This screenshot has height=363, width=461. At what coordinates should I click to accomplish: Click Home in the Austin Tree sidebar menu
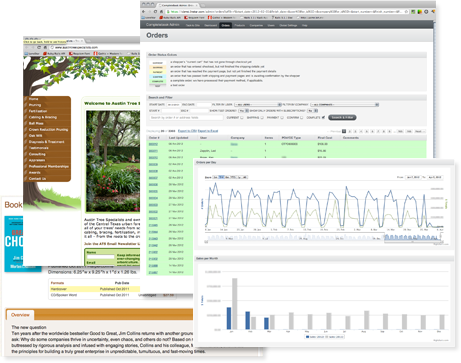pos(34,99)
